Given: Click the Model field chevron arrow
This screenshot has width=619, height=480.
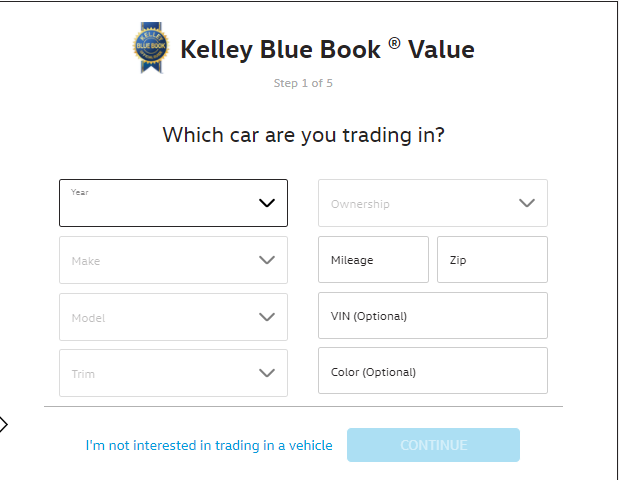Looking at the screenshot, I should click(x=267, y=317).
